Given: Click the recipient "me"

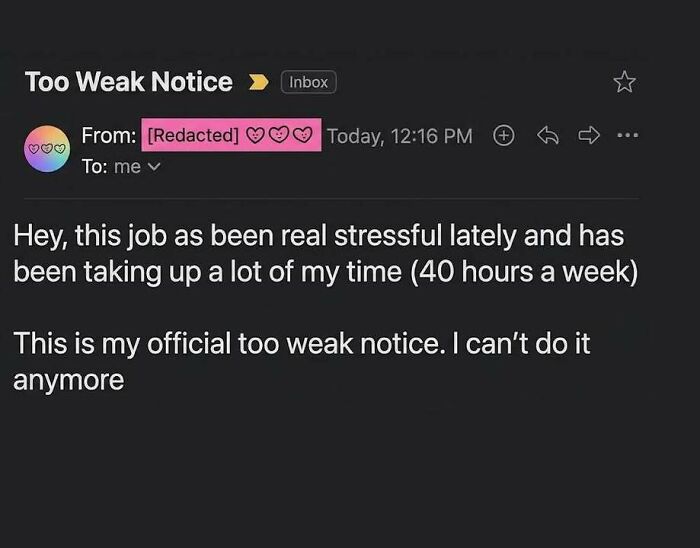Looking at the screenshot, I should (127, 167).
